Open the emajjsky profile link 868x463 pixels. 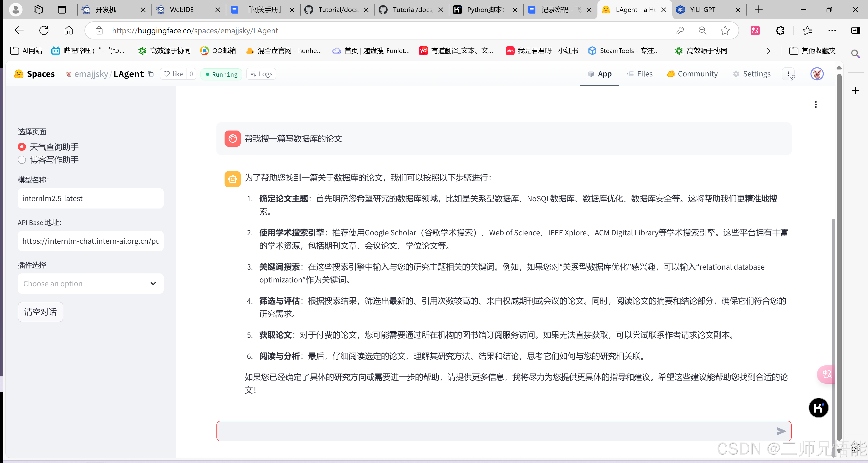[91, 74]
